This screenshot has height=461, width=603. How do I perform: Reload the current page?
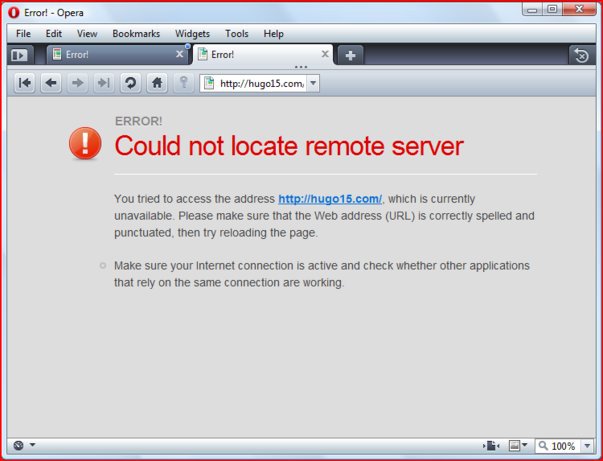(130, 83)
